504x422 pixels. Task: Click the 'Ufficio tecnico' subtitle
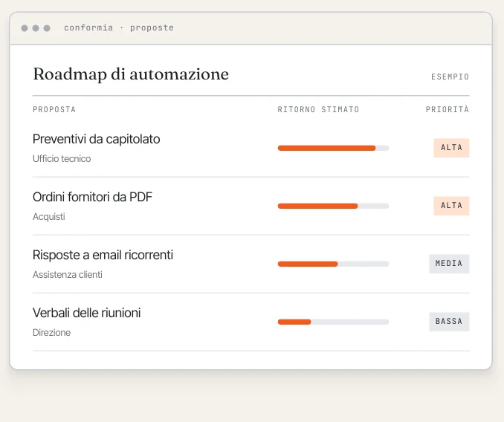[62, 159]
